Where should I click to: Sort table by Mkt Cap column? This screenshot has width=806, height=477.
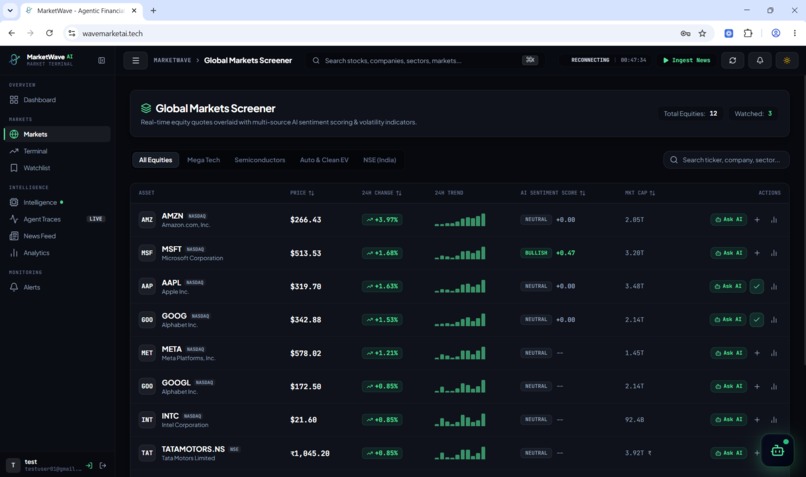(x=639, y=193)
